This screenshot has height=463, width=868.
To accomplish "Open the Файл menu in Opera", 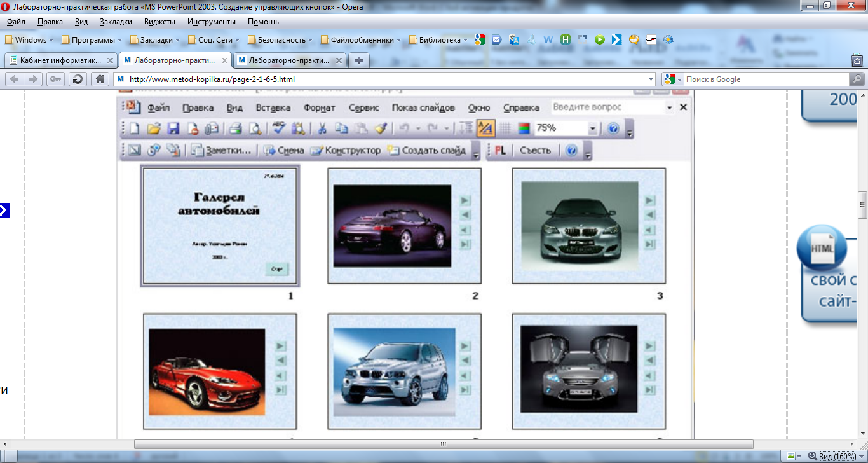I will tap(16, 22).
